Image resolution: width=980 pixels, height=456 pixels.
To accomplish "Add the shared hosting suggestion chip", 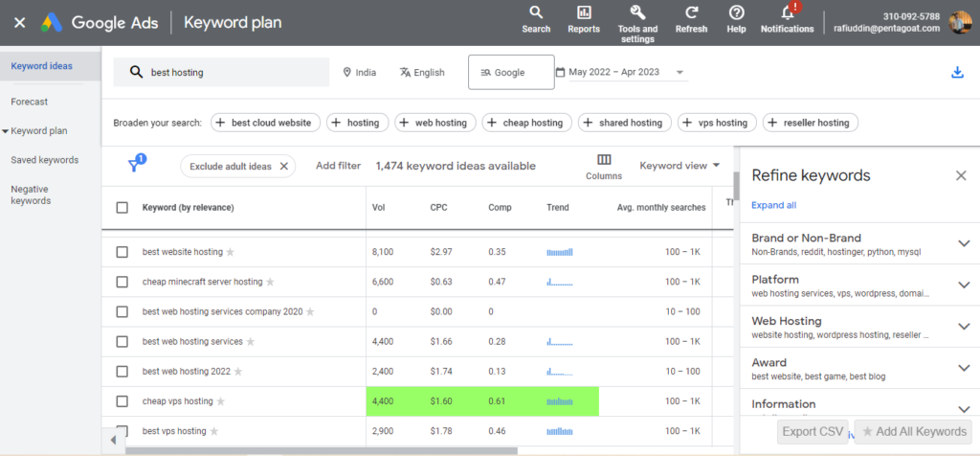I will (x=625, y=123).
